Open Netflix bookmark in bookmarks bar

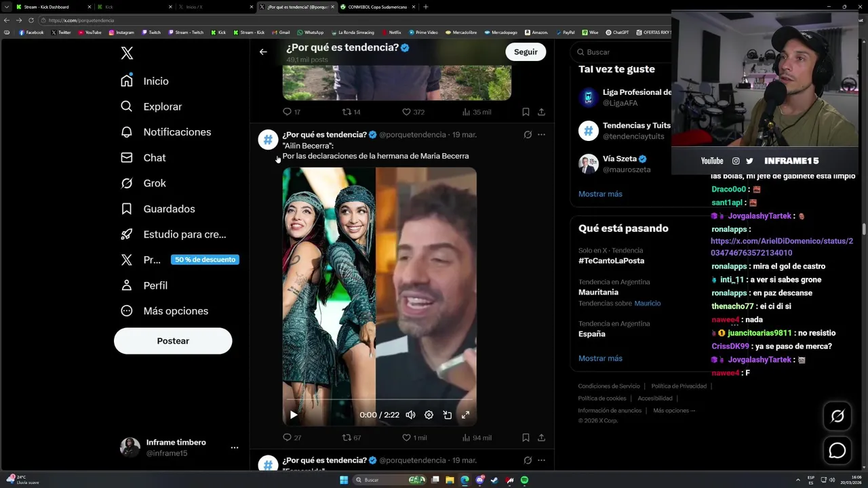[x=391, y=33]
